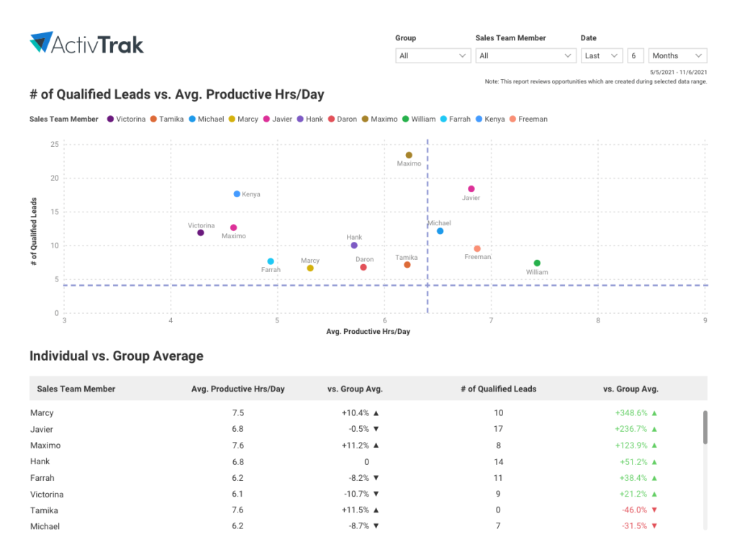Click Tamika's orange legend dot

[153, 119]
